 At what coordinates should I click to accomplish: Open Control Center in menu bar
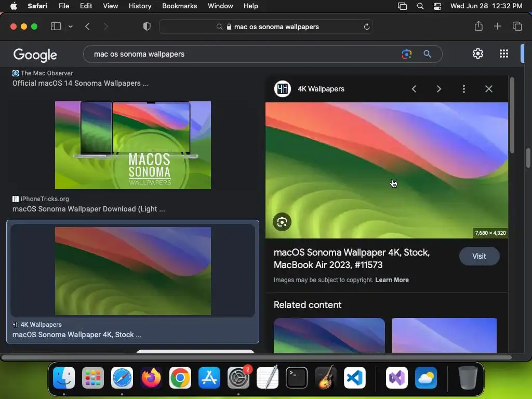(437, 6)
